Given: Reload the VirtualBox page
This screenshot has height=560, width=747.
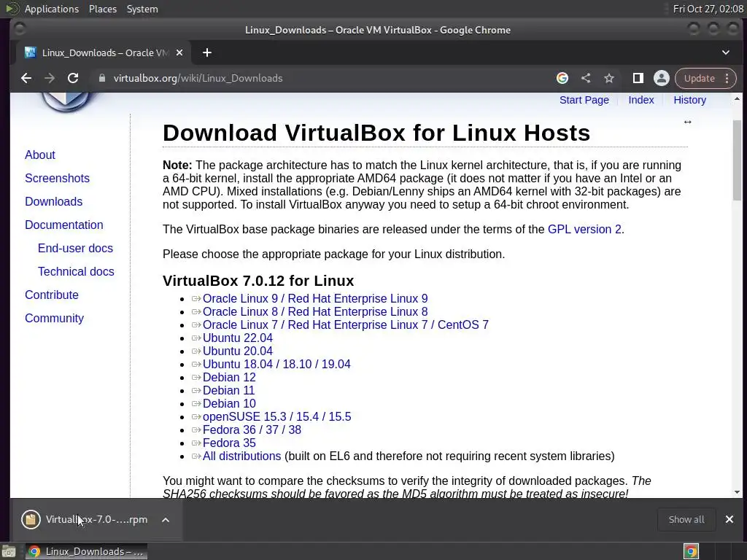Looking at the screenshot, I should click(73, 78).
